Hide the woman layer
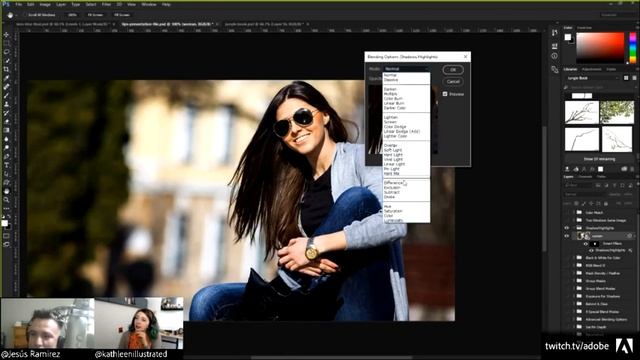 [x=567, y=236]
